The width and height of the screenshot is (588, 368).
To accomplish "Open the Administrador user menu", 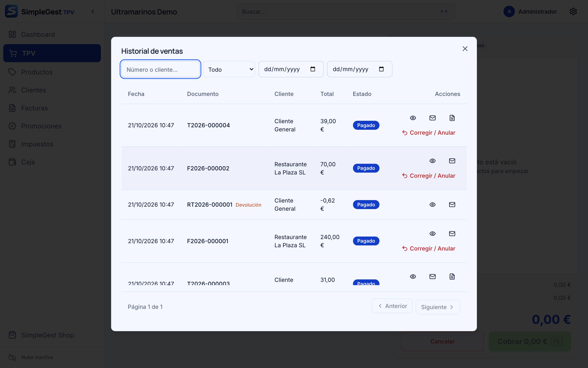I will (530, 11).
